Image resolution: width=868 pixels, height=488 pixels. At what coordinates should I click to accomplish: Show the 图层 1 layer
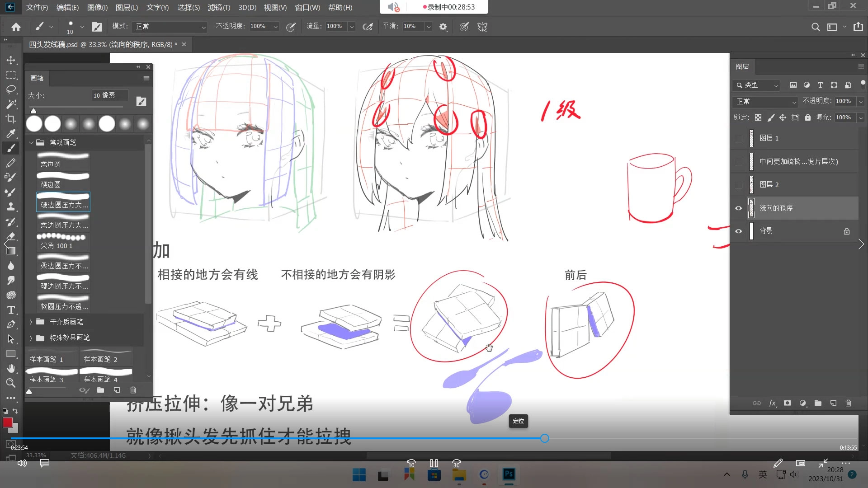[x=739, y=138]
